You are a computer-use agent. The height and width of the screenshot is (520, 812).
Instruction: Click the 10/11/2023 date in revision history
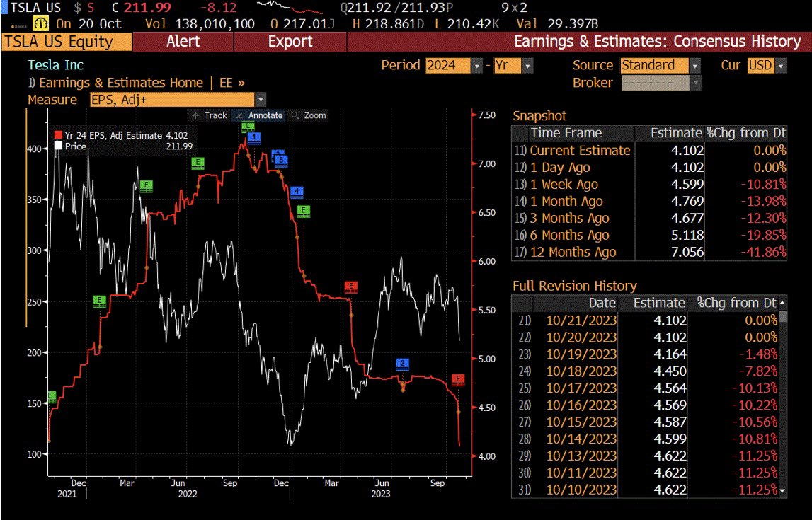581,473
